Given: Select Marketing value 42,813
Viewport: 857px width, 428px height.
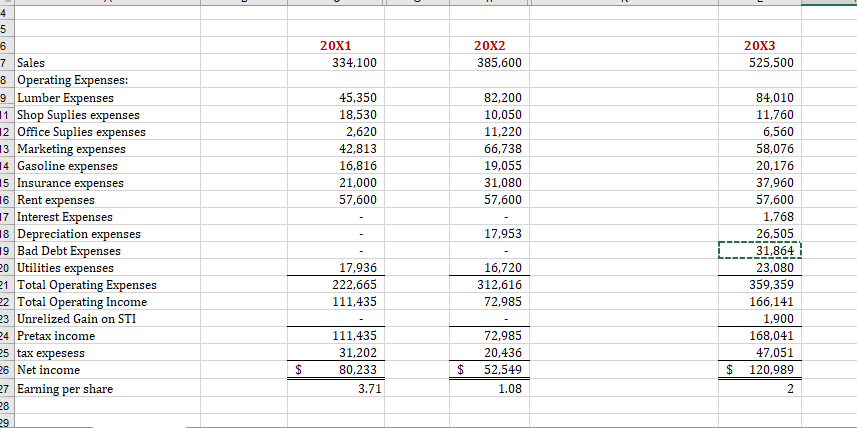Looking at the screenshot, I should [336, 149].
